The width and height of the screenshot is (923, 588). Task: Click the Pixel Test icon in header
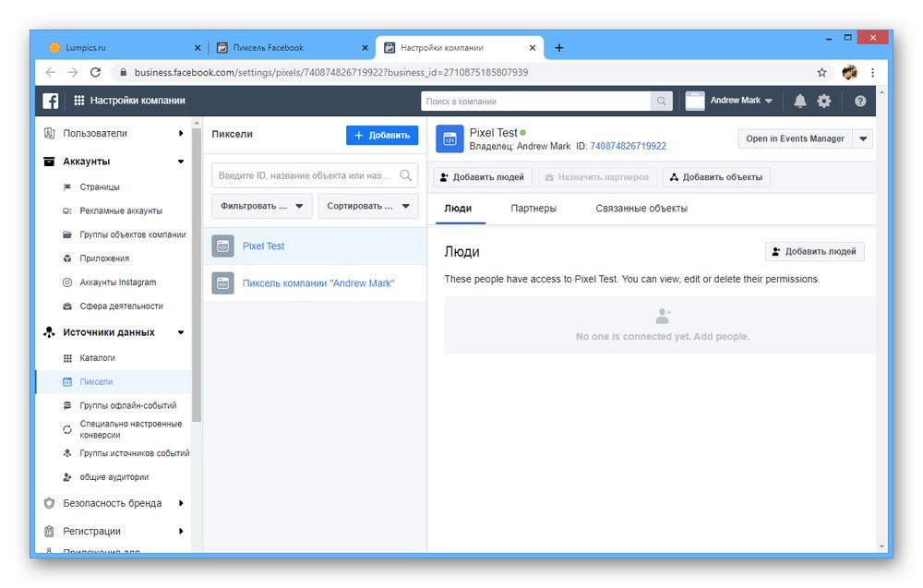[450, 139]
